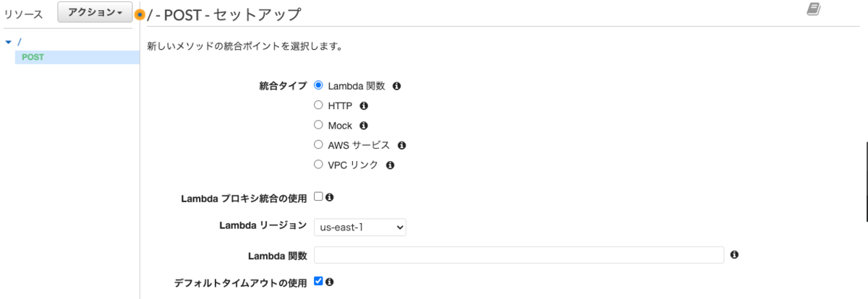The image size is (868, 299).
Task: Open the documentation book icon
Action: [814, 9]
